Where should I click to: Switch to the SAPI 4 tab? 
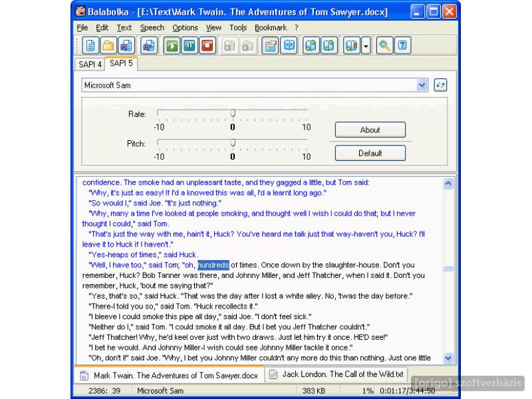pyautogui.click(x=90, y=65)
